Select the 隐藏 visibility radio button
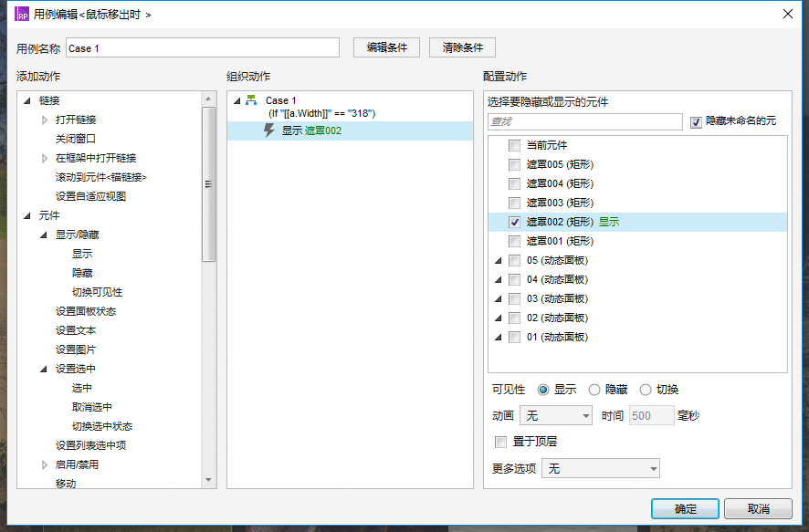 click(x=594, y=390)
